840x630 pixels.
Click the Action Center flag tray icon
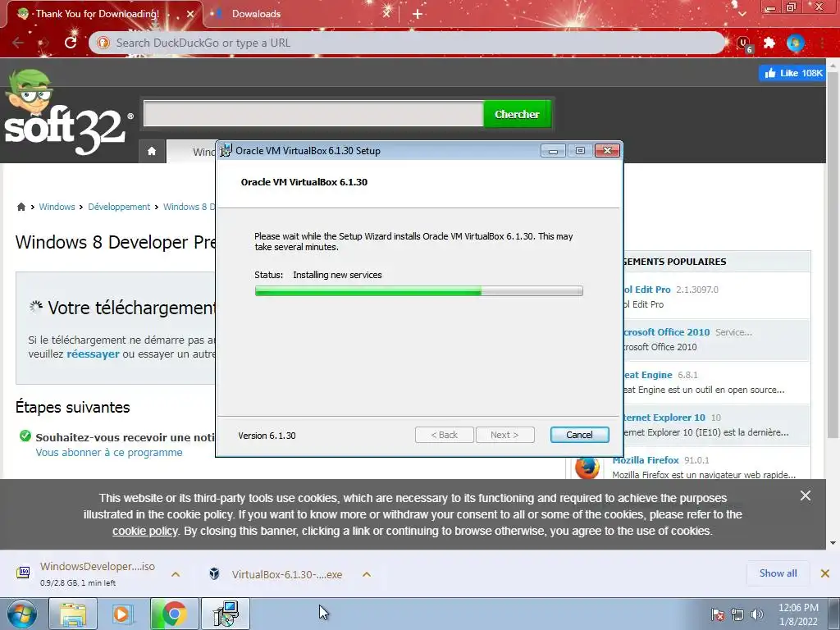[718, 614]
